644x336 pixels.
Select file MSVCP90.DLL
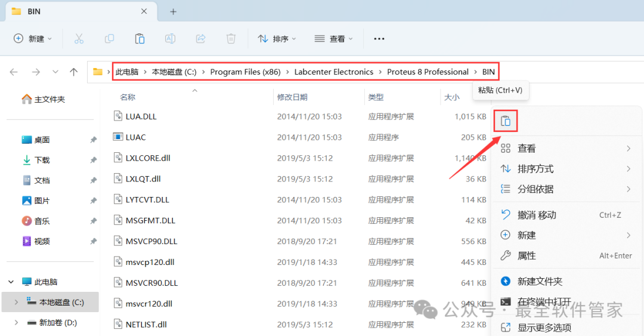(151, 241)
